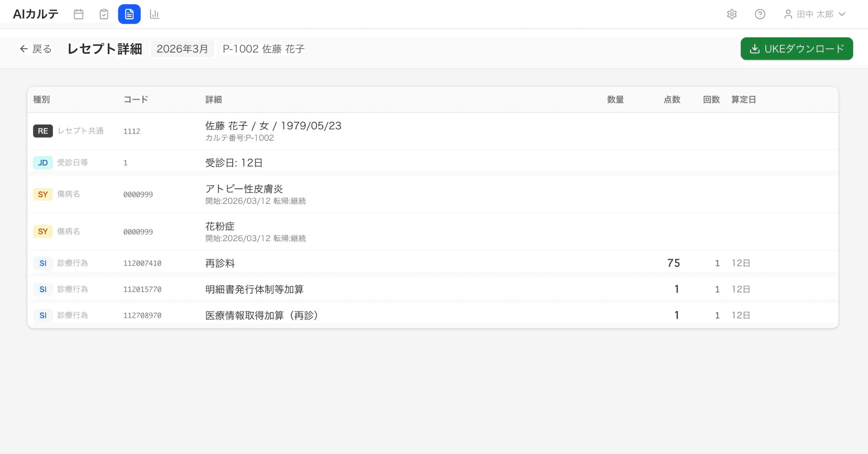Click the 2026年3月 month tag
Image resolution: width=868 pixels, height=454 pixels.
point(182,49)
